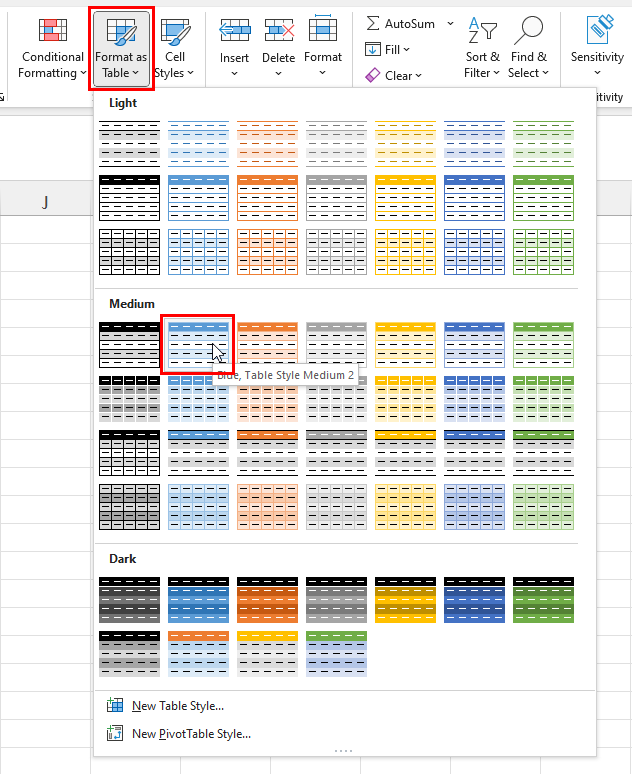The image size is (632, 774).
Task: Select dark blue header Light style, second row
Action: click(x=474, y=198)
